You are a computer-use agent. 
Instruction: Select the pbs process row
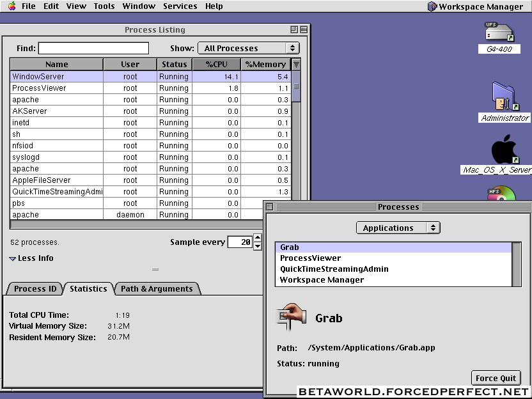[x=137, y=203]
